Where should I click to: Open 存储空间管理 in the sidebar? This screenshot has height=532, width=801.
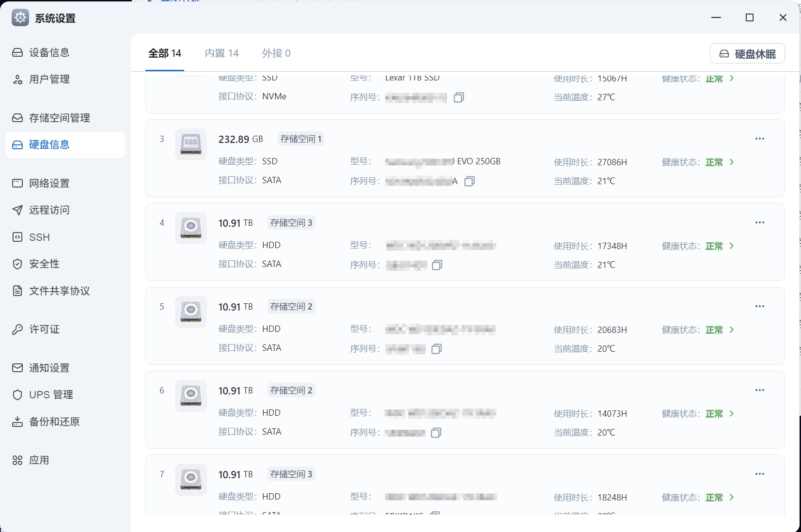59,118
